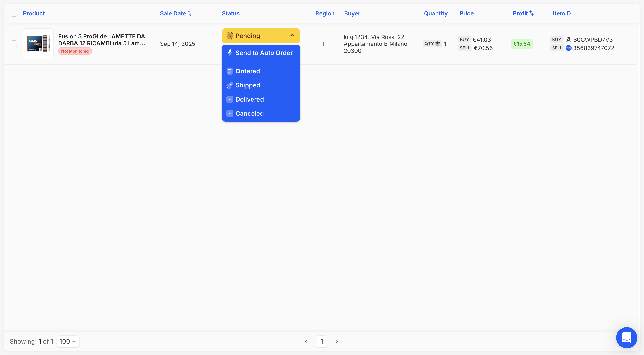Image resolution: width=644 pixels, height=355 pixels.
Task: Sort by Sale Date arrows icon
Action: (x=190, y=13)
